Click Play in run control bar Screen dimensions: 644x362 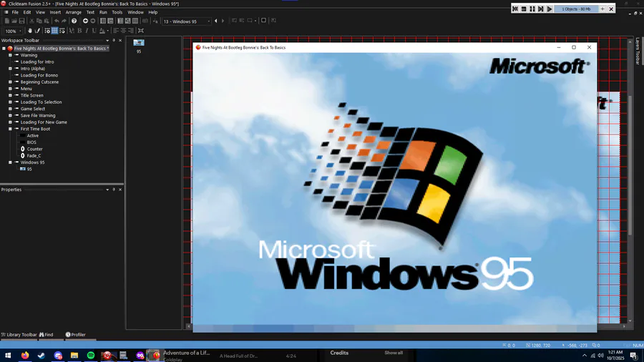click(x=550, y=9)
